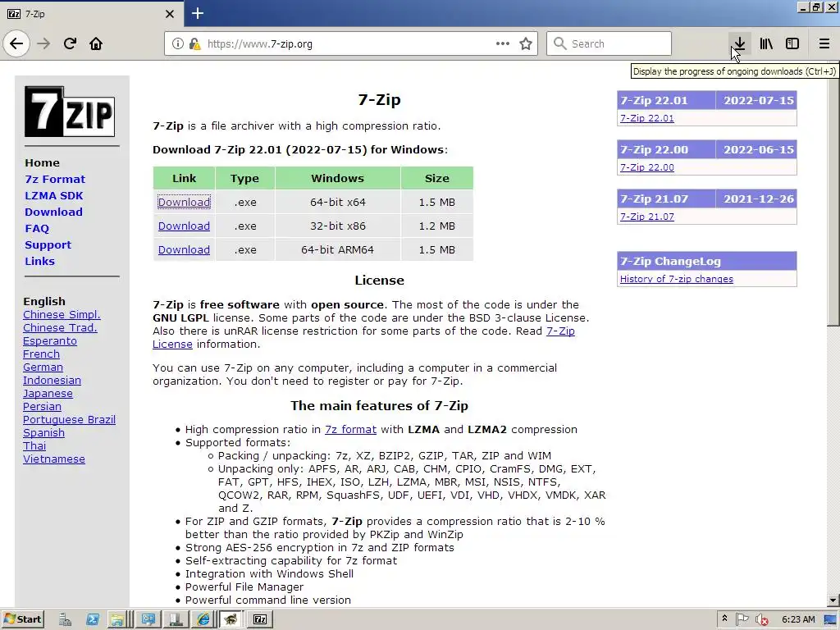Follow the 7z format link
The width and height of the screenshot is (840, 630).
pos(350,430)
